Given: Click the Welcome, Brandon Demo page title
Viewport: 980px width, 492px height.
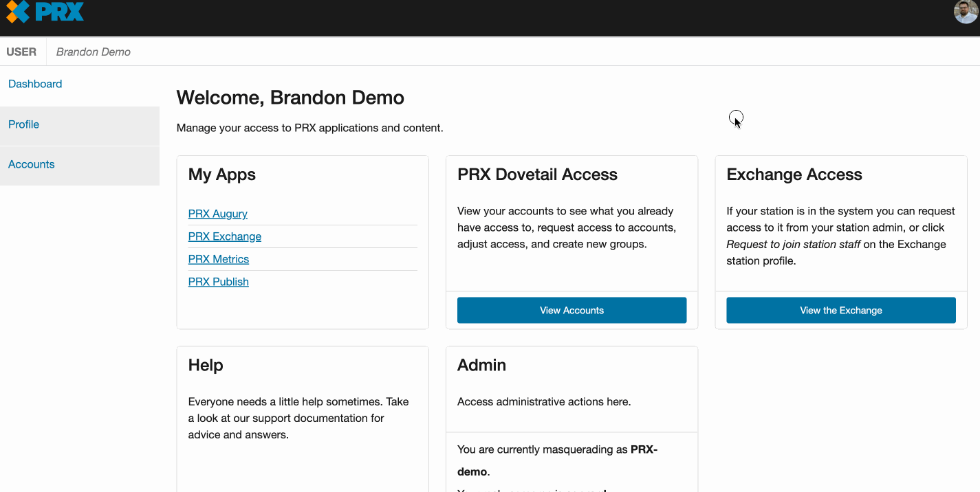Looking at the screenshot, I should click(290, 97).
